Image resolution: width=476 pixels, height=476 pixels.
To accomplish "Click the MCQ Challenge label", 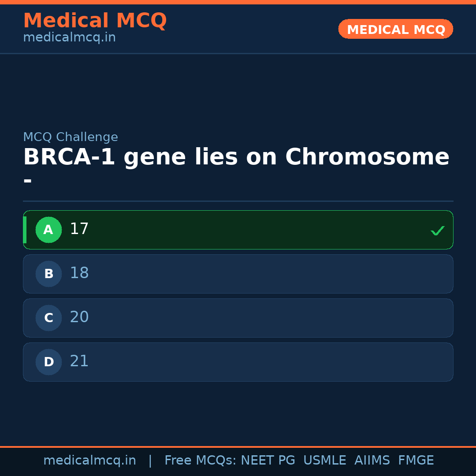I will pos(71,138).
